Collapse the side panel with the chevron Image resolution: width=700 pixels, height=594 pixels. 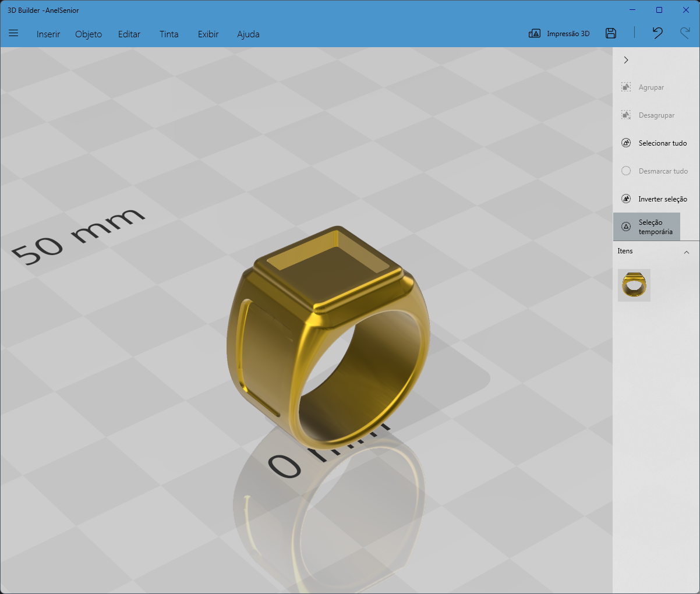(x=626, y=60)
